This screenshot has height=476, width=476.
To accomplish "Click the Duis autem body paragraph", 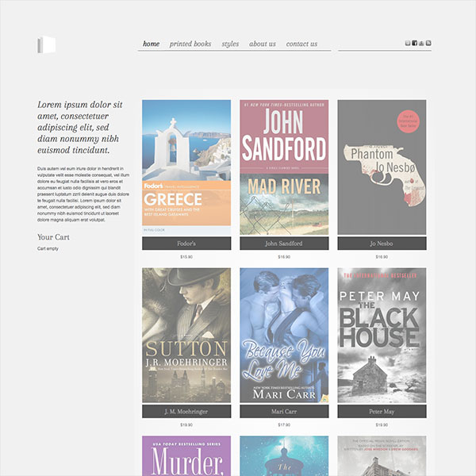I will coord(83,194).
